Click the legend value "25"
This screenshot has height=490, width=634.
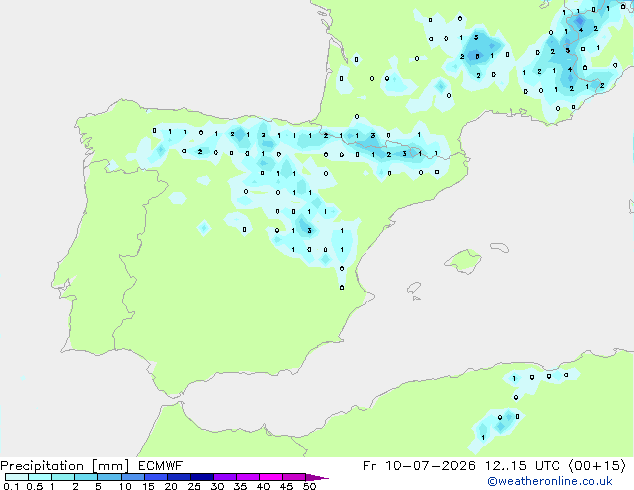click(x=194, y=486)
